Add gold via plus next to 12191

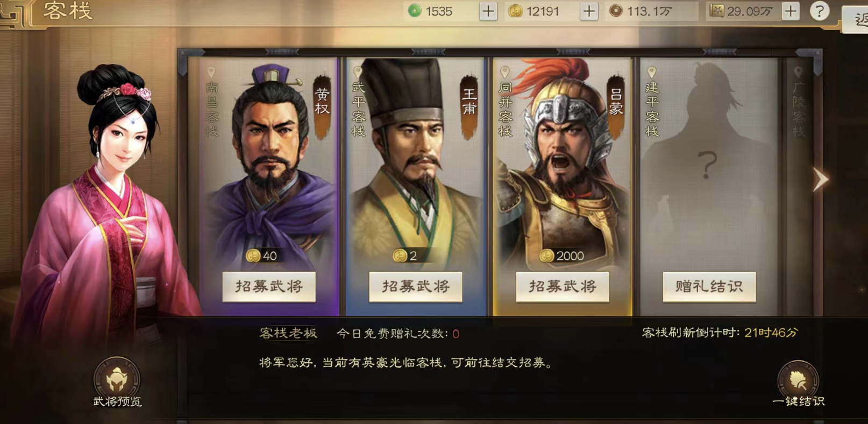[589, 11]
